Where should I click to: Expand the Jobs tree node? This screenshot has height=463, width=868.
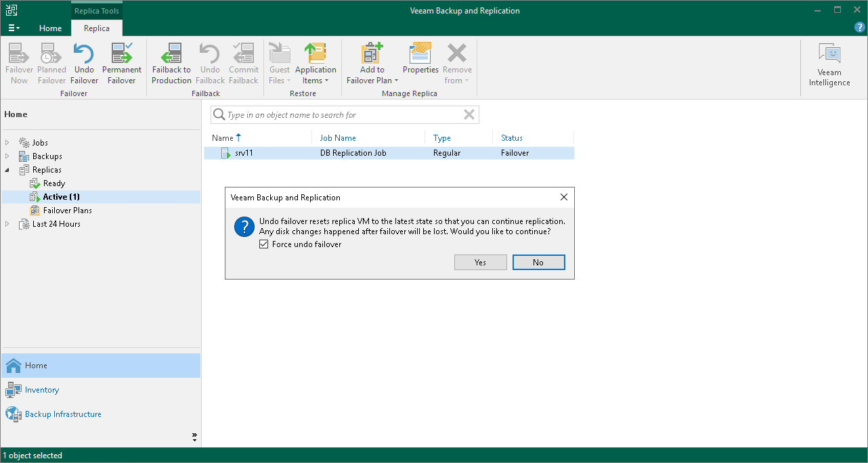tap(7, 143)
